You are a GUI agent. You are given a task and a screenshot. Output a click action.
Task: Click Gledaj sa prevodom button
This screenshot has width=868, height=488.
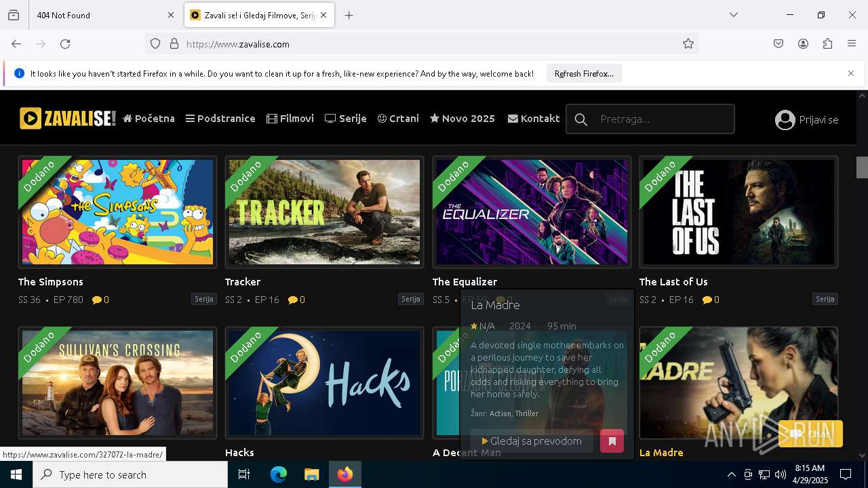tap(532, 441)
